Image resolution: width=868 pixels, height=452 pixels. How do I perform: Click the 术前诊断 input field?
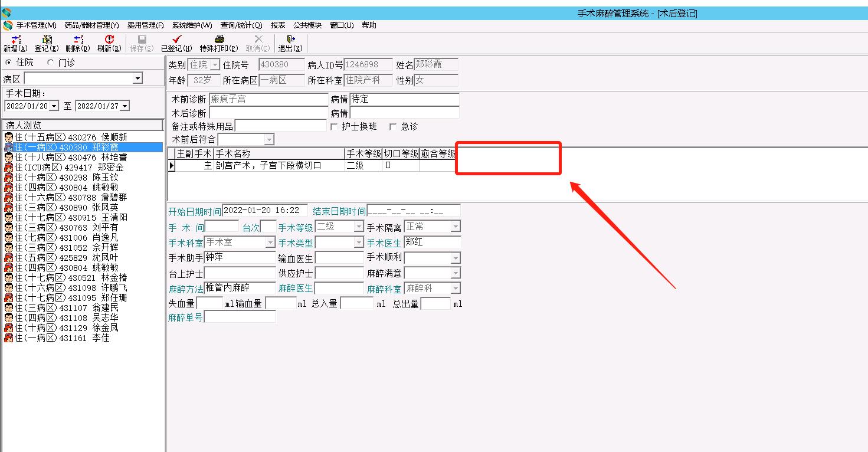(x=268, y=100)
